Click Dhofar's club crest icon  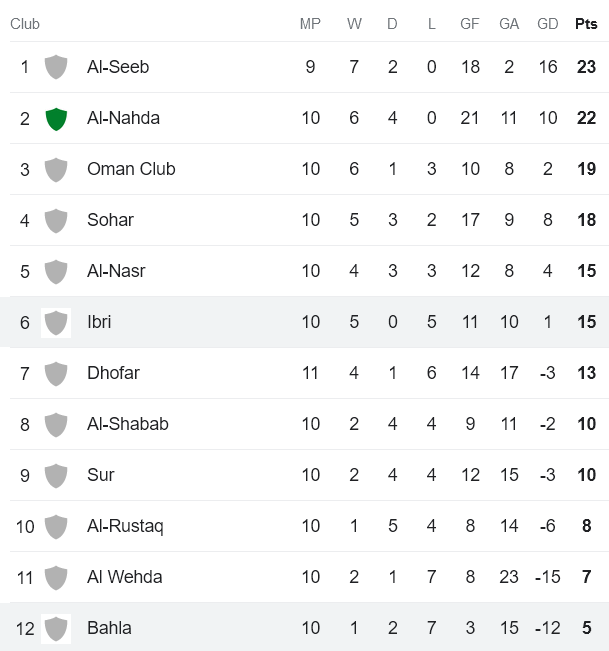click(x=56, y=373)
